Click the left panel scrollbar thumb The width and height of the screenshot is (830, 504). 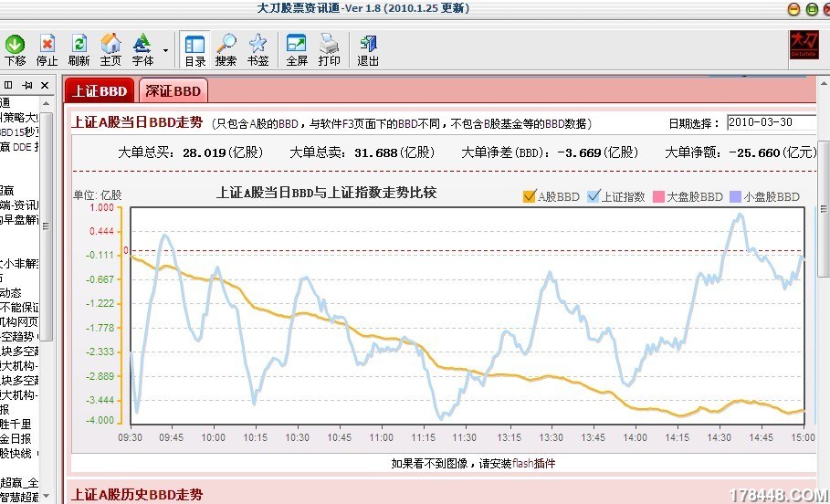47,226
